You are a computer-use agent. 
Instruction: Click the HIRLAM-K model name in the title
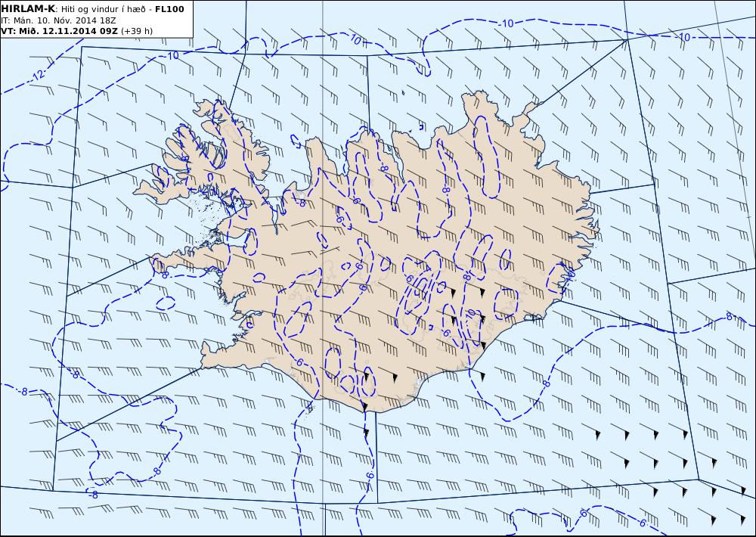[x=28, y=9]
